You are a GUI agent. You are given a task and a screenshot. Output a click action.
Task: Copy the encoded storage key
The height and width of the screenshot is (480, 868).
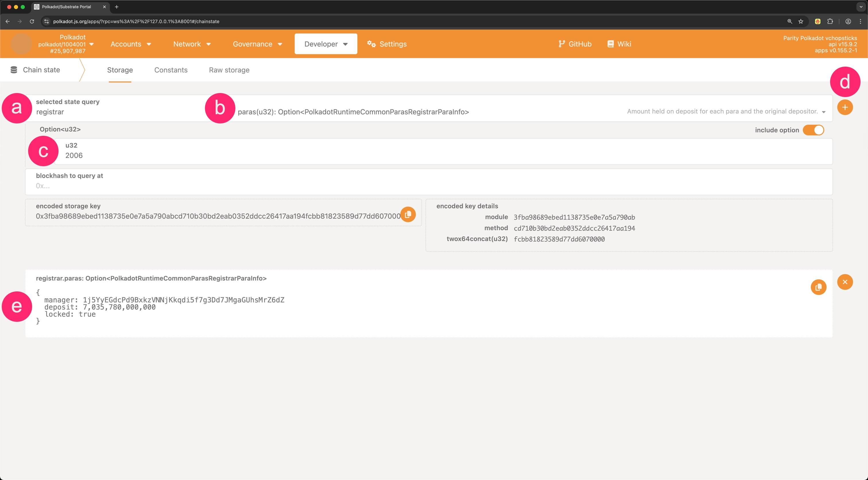tap(408, 214)
